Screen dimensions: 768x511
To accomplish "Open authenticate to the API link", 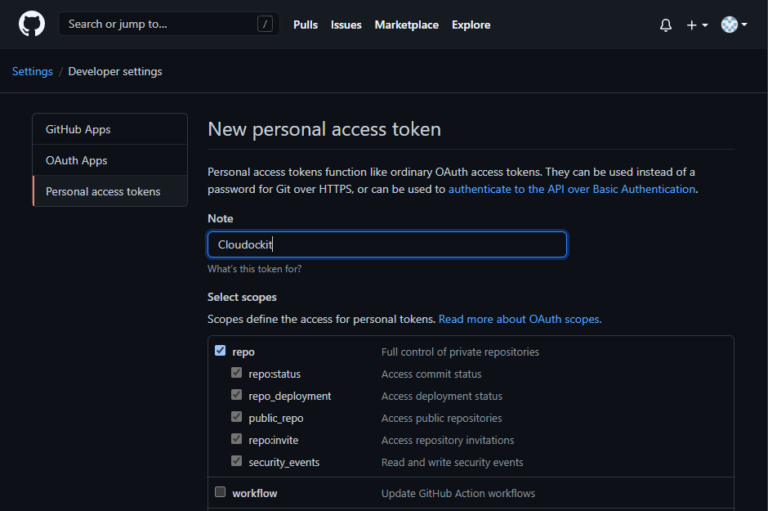I will [x=572, y=189].
